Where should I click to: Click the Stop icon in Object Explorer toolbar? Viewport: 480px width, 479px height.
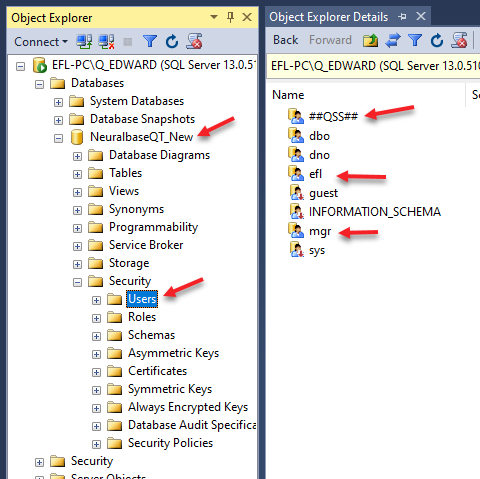(x=128, y=42)
